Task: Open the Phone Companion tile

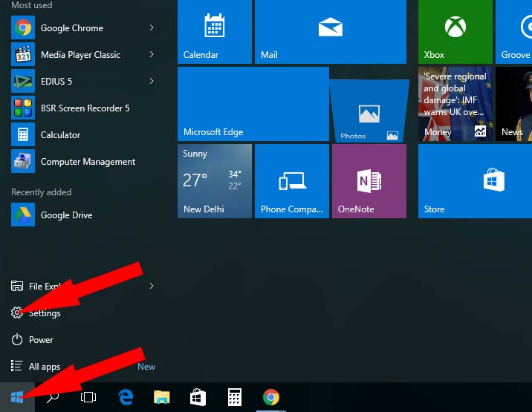Action: coord(292,181)
